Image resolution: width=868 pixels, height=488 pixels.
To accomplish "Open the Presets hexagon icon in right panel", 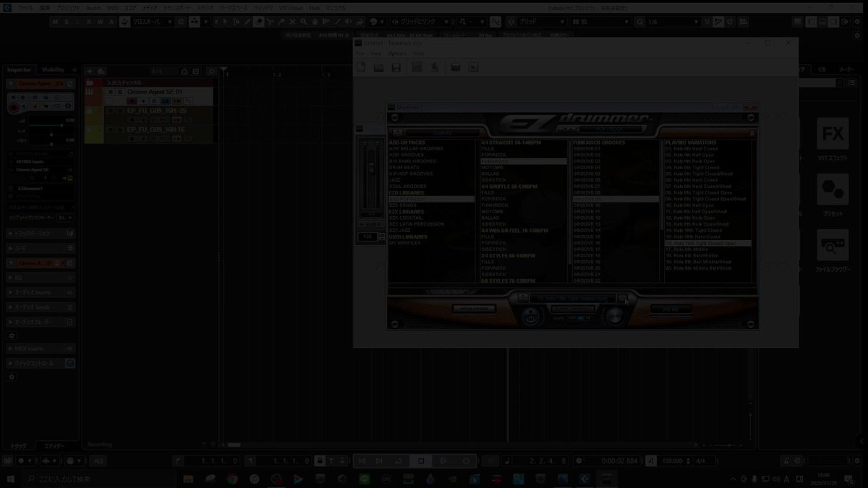I will pos(832,190).
